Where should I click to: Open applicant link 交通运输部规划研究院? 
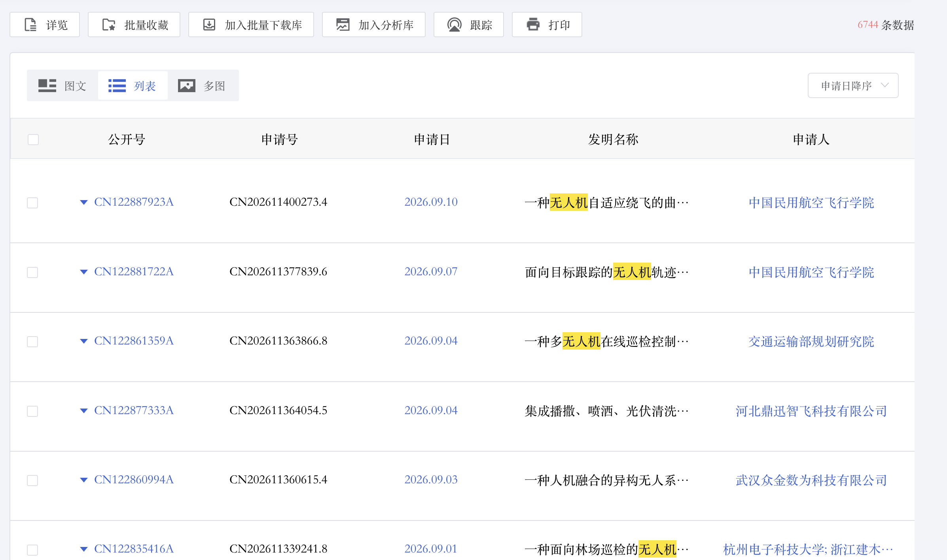coord(811,342)
